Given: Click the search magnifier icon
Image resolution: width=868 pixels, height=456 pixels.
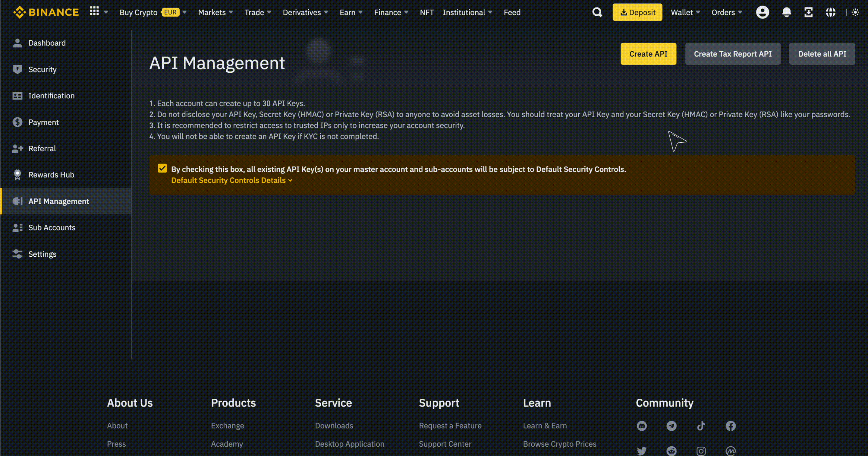Looking at the screenshot, I should tap(597, 12).
